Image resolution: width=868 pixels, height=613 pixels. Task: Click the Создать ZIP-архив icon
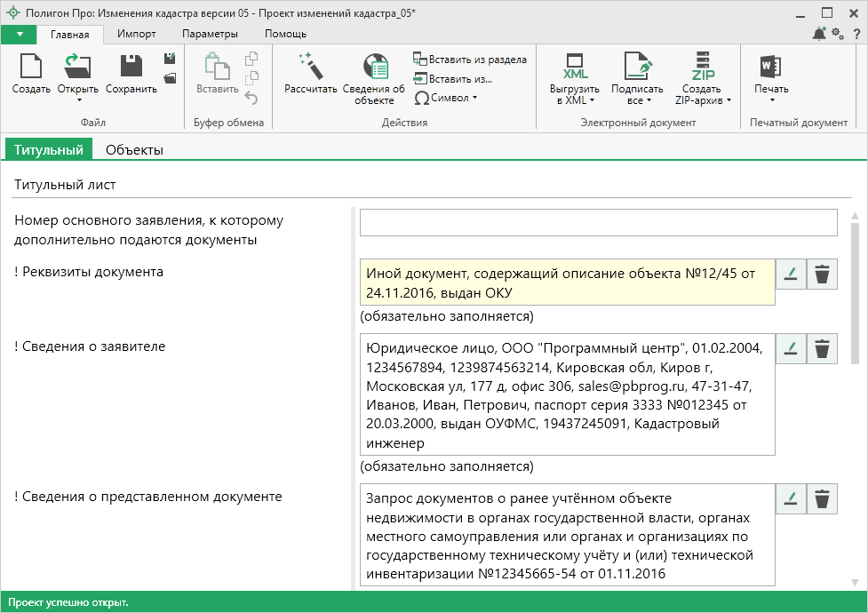click(x=703, y=68)
